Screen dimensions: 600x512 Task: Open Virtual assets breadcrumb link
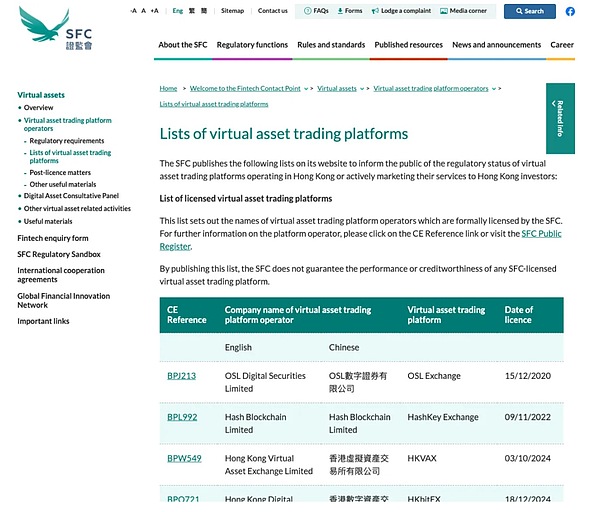pos(337,88)
